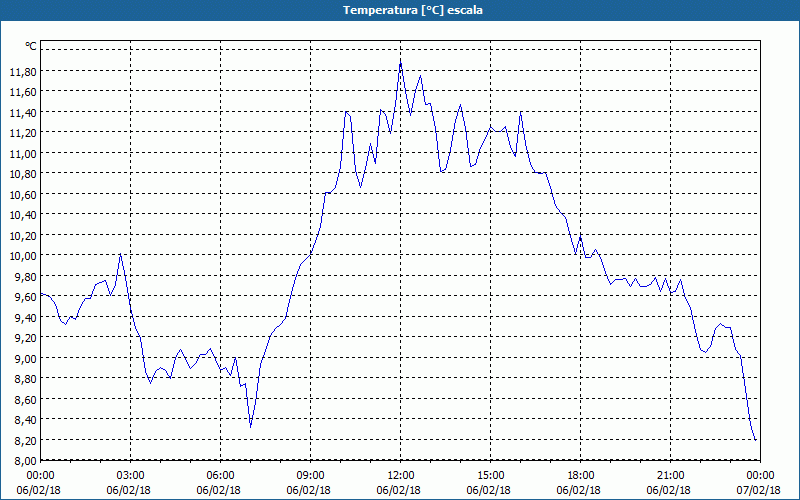Pick the 10,80 temperature axis label
The image size is (800, 500).
click(23, 174)
